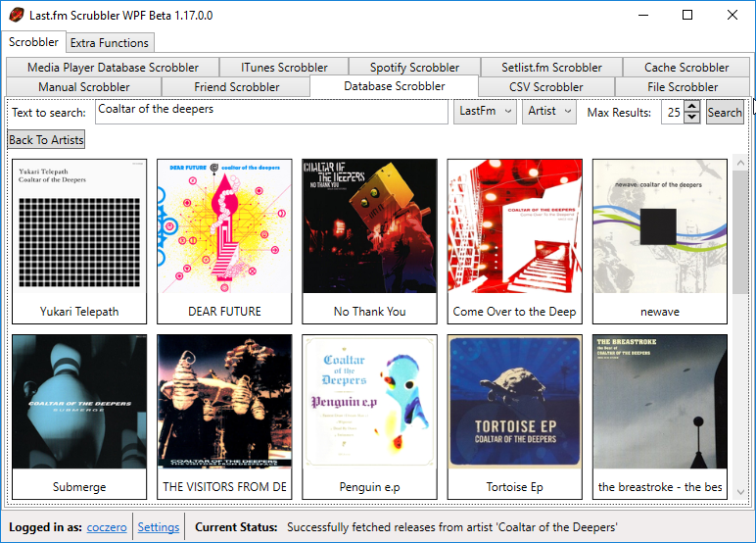Viewport: 756px width, 543px height.
Task: Select the newave album cover
Action: (x=660, y=226)
